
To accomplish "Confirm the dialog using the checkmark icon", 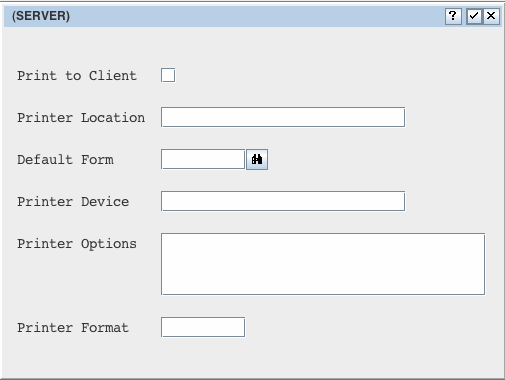I will pos(474,16).
